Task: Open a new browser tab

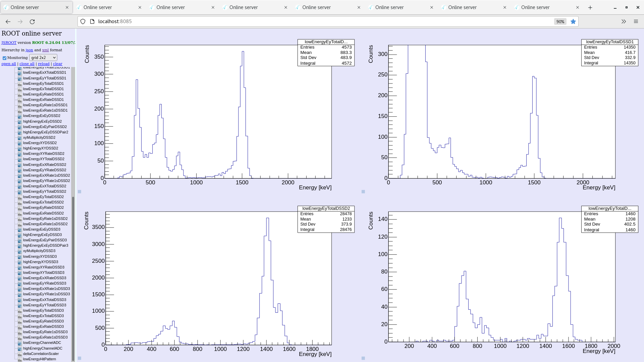Action: point(590,7)
